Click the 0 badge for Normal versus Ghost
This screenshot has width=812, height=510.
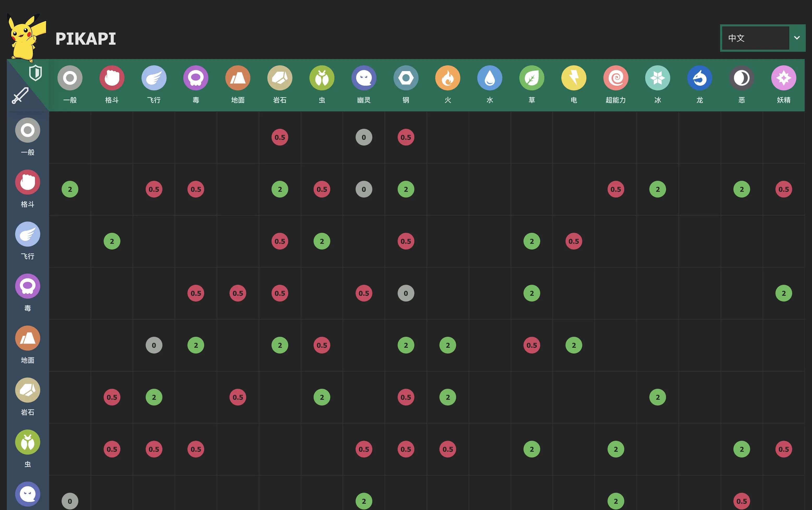point(364,137)
